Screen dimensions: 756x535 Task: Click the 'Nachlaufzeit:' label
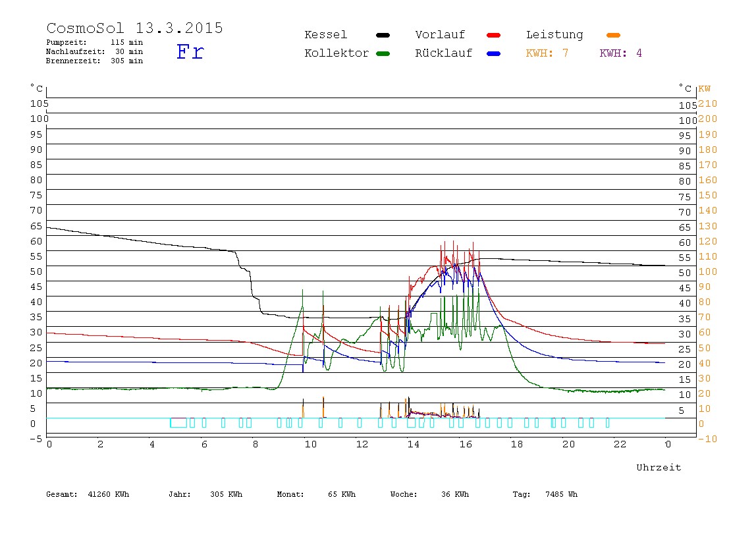75,51
